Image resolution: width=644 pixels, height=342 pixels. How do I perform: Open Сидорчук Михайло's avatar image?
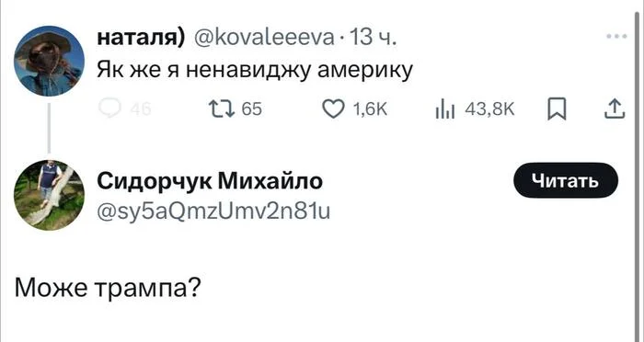tap(50, 196)
